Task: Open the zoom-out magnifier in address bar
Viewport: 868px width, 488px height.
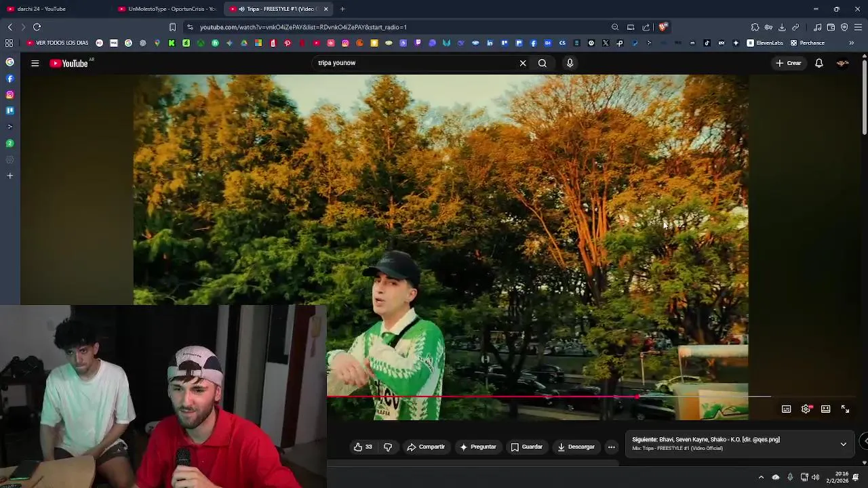Action: tap(615, 27)
